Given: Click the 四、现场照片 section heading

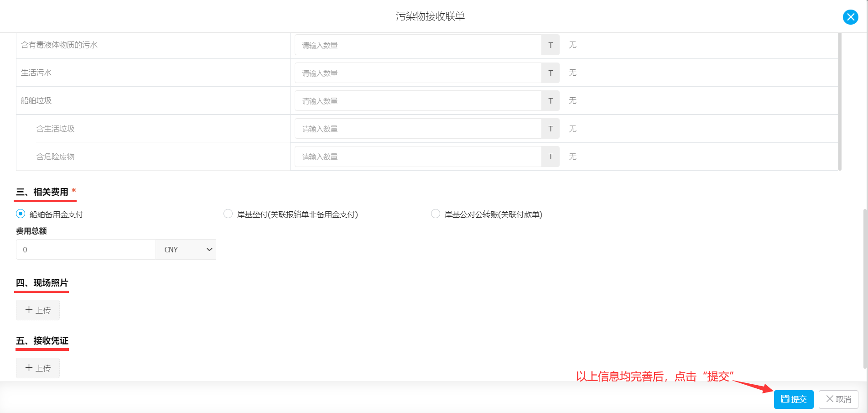Looking at the screenshot, I should (42, 283).
